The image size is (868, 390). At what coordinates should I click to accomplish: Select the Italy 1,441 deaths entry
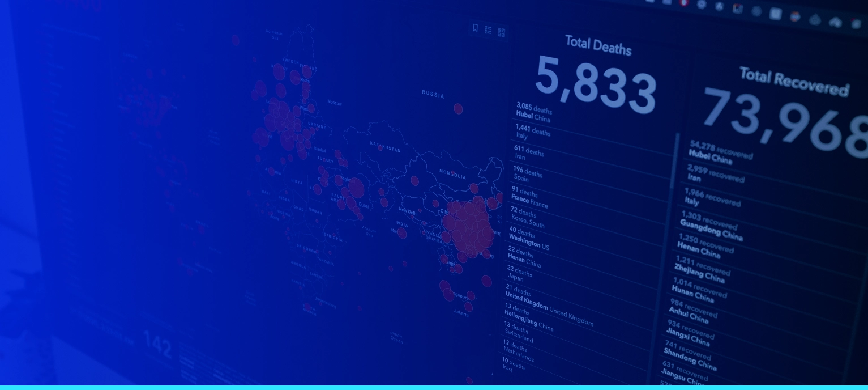pyautogui.click(x=532, y=133)
